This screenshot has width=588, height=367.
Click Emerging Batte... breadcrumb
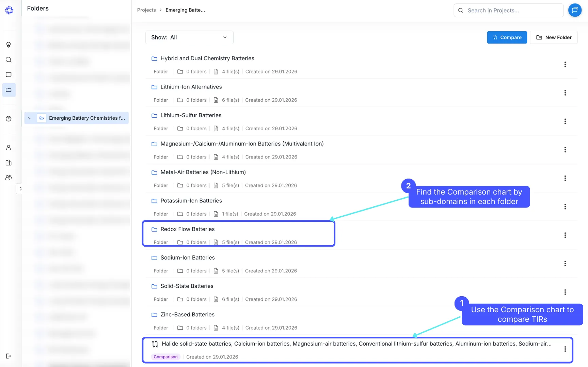(x=185, y=10)
